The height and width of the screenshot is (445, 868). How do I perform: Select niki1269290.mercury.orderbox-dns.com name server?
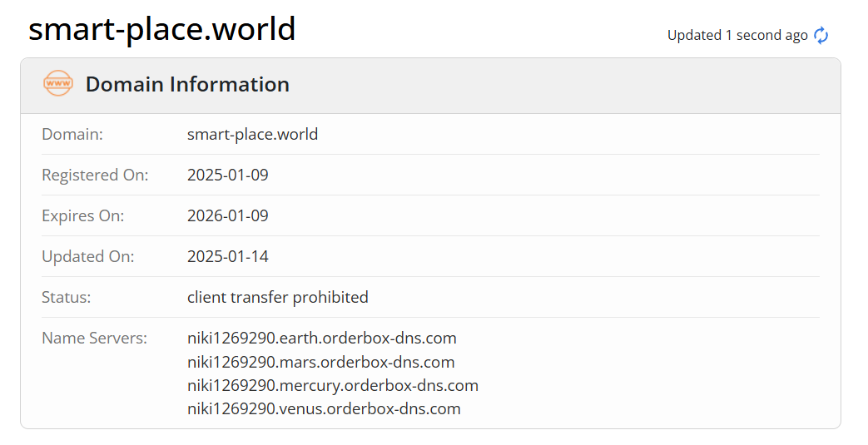tap(333, 386)
